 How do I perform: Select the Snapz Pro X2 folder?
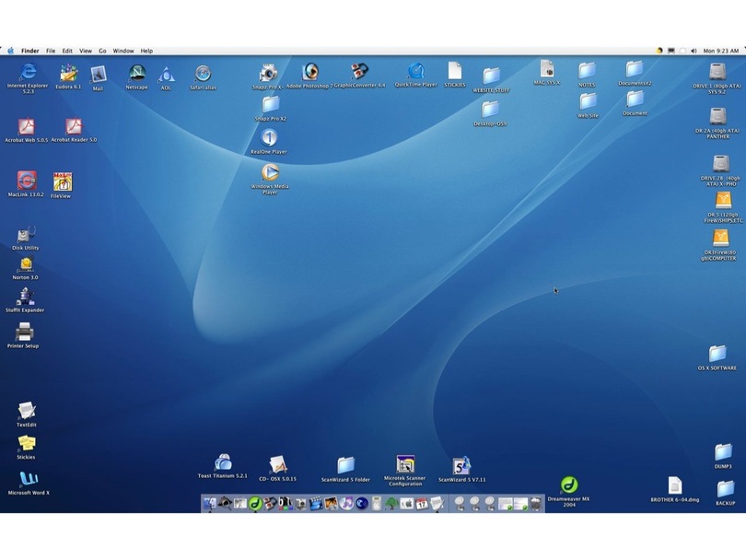point(270,104)
